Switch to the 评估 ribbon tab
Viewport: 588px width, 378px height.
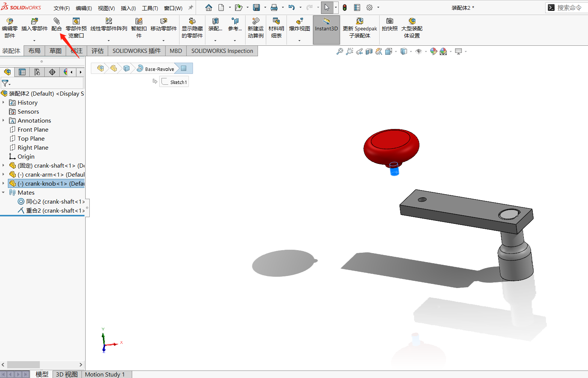pos(97,51)
